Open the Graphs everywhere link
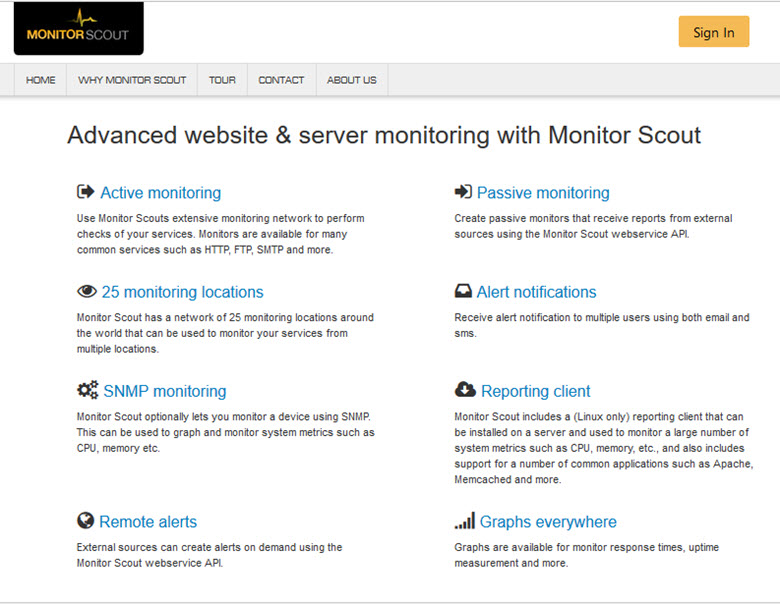This screenshot has width=780, height=604. (548, 521)
